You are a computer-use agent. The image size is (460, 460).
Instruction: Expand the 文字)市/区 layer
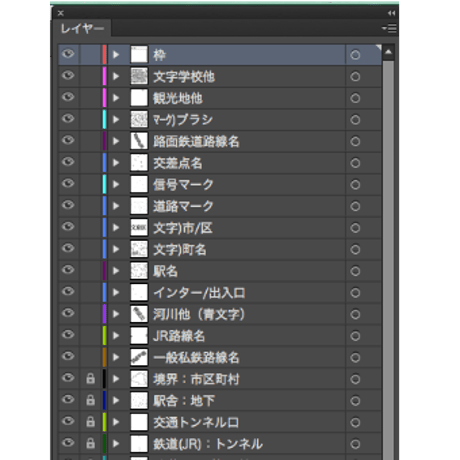click(x=116, y=228)
